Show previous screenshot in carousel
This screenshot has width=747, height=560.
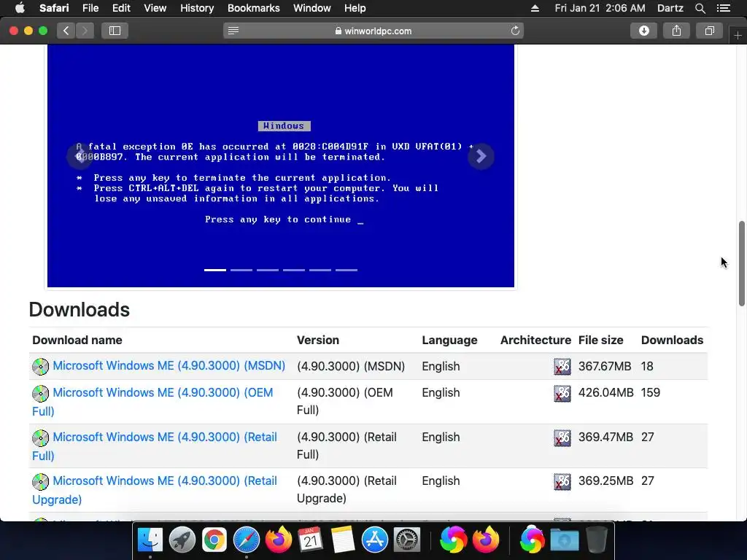click(80, 156)
